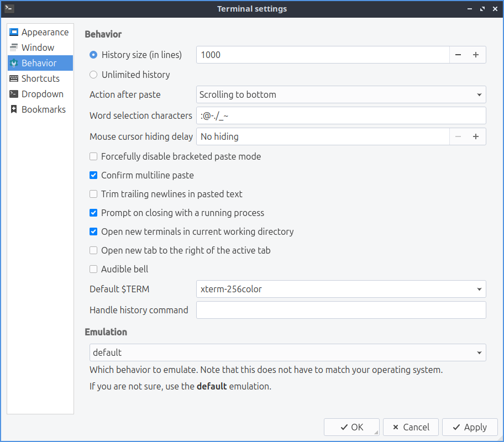Click the Appearance icon in sidebar

pyautogui.click(x=14, y=32)
